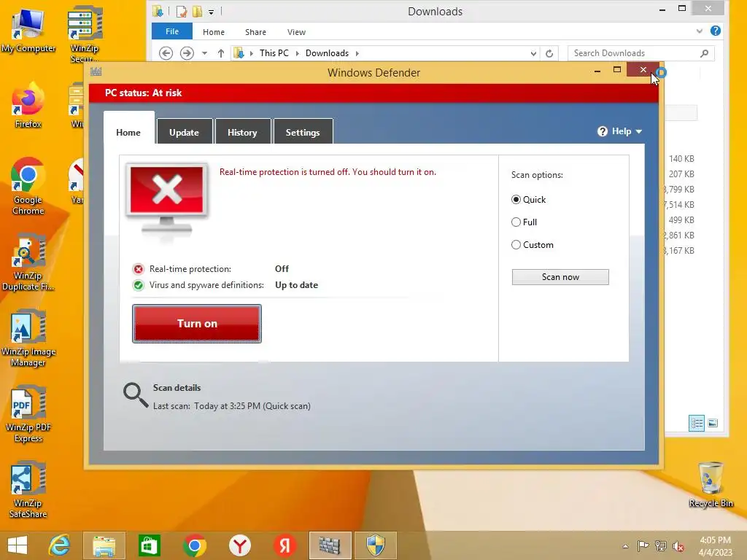Open Google Chrome desktop shortcut
The height and width of the screenshot is (560, 747).
[28, 186]
